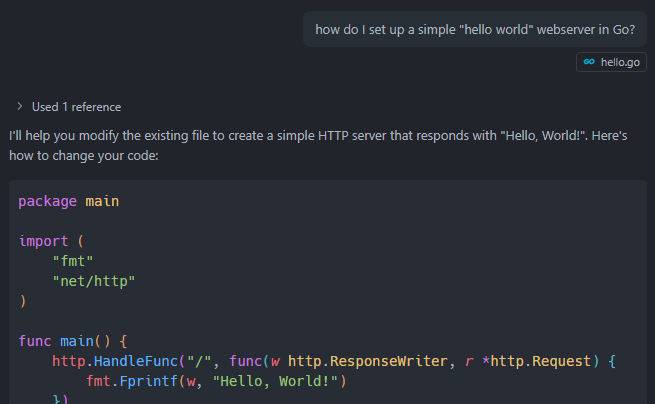Viewport: 655px width, 404px height.
Task: Click the response paragraph starting "I'll help you"
Action: click(x=318, y=145)
